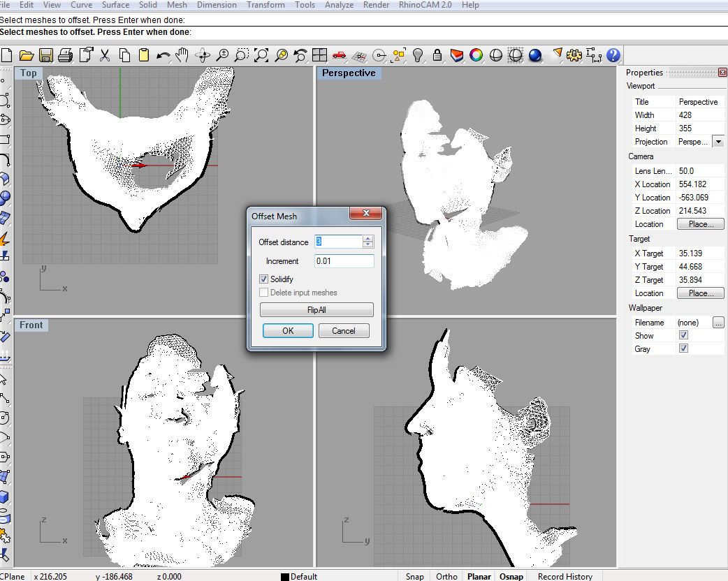Open the Offset distance stepper arrows
Screen dimensions: 728x581
pyautogui.click(x=370, y=241)
